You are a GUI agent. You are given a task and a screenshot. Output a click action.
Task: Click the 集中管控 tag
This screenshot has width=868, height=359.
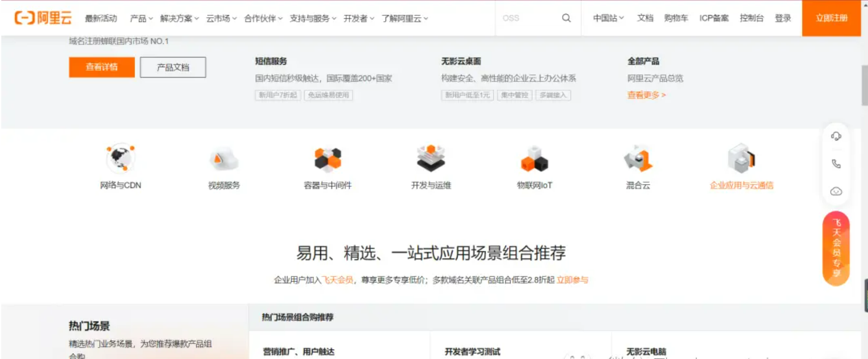coord(515,95)
